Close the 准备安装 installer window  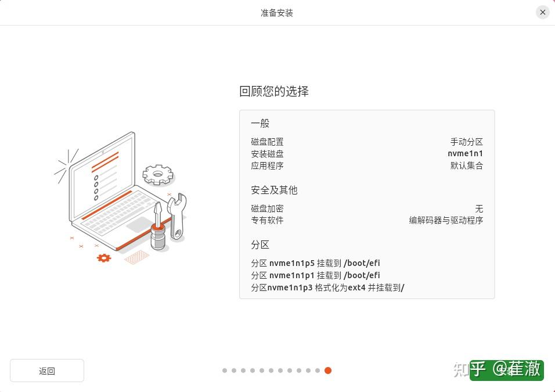(542, 12)
